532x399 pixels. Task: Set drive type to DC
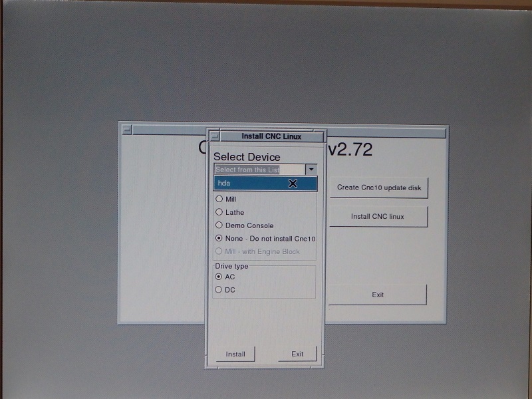click(x=225, y=290)
